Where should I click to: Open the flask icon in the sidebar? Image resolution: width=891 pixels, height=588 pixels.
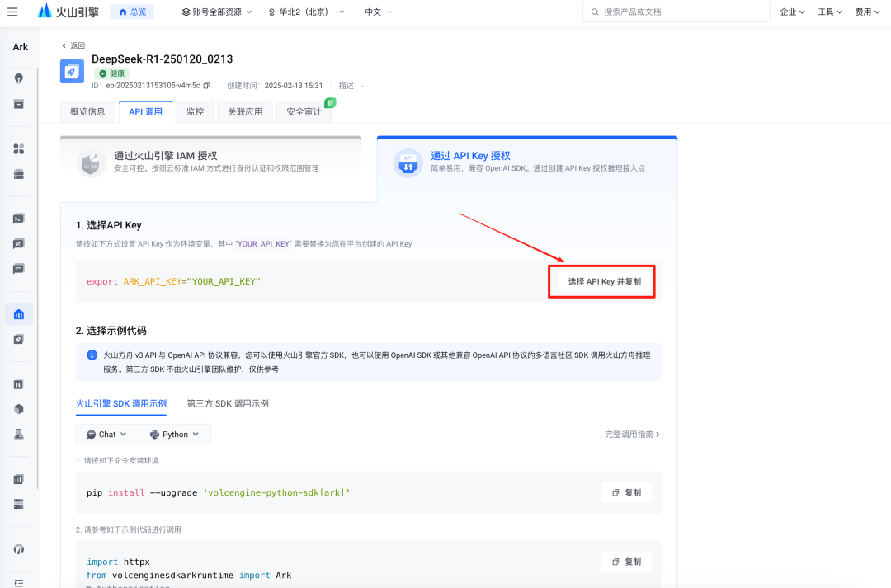(19, 434)
